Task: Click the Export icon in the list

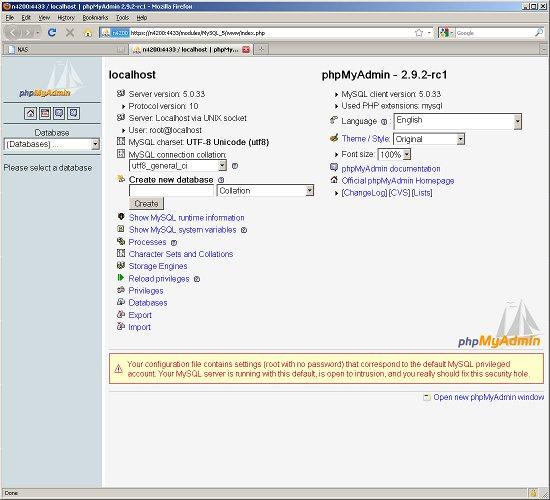Action: coord(121,314)
